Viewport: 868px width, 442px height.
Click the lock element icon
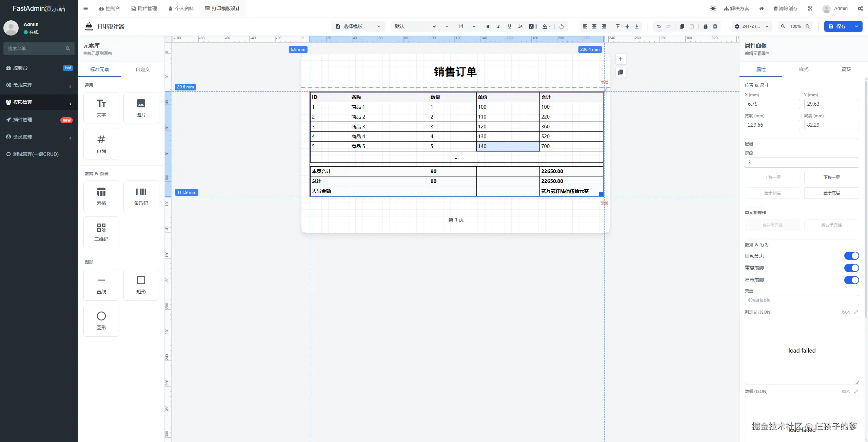pyautogui.click(x=705, y=26)
